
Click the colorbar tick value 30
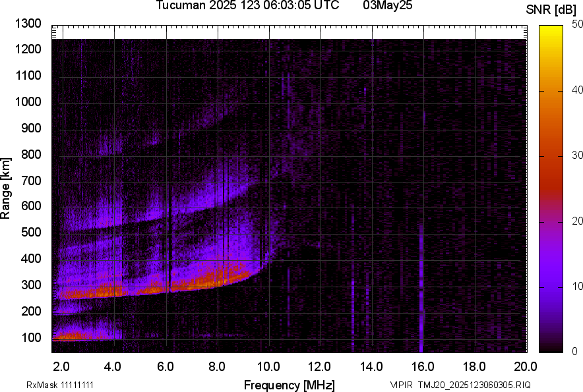(x=578, y=155)
